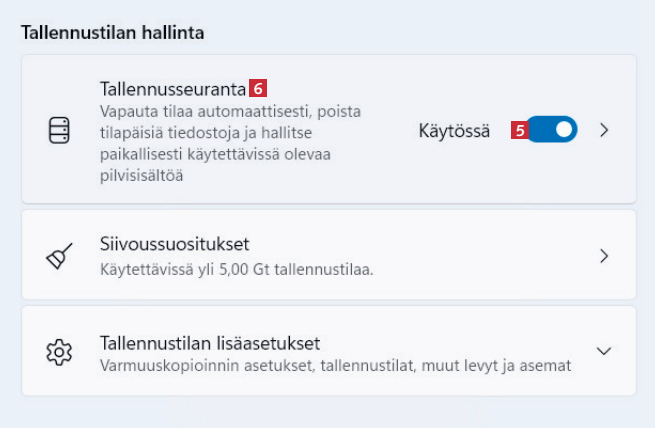The image size is (655, 428).
Task: Expand Tallennustilan lisäasetukset with the down chevron
Action: tap(603, 351)
